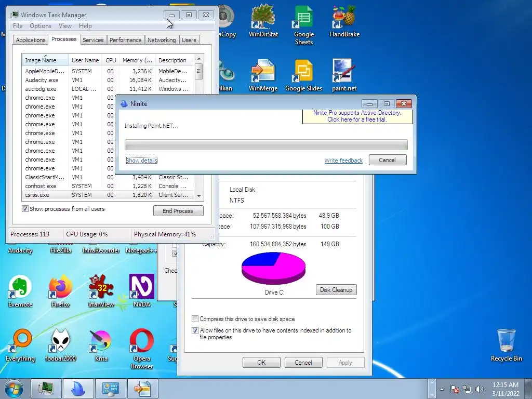532x399 pixels.
Task: Switch to Ninite taskbar button
Action: coord(78,389)
